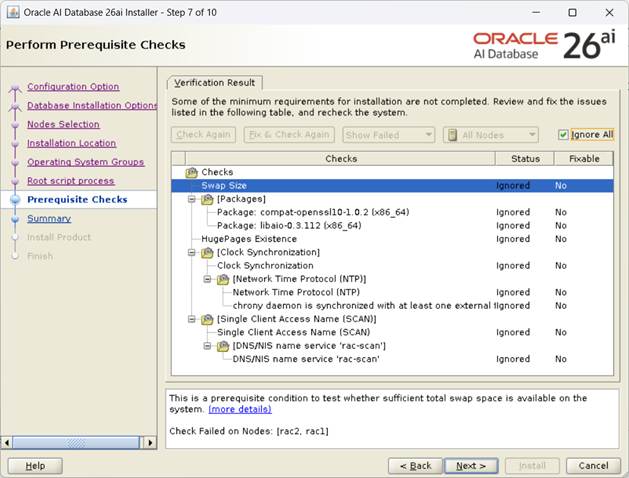Click the Fixable column header
The image size is (629, 478).
584,159
